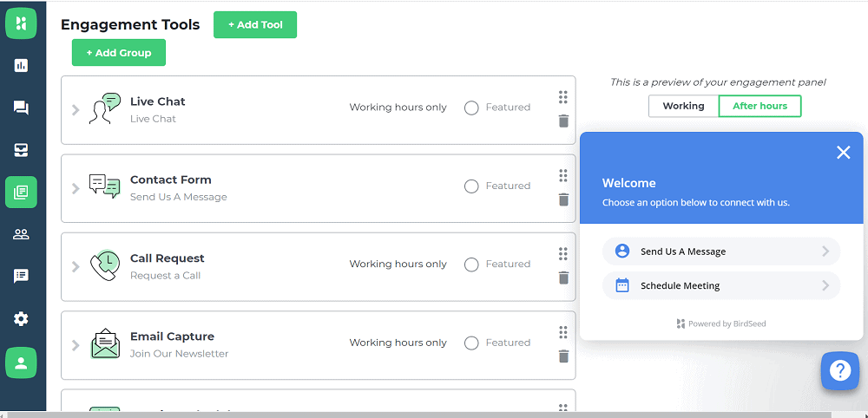
Task: Click Live Chat's Working hours only label
Action: (x=398, y=108)
